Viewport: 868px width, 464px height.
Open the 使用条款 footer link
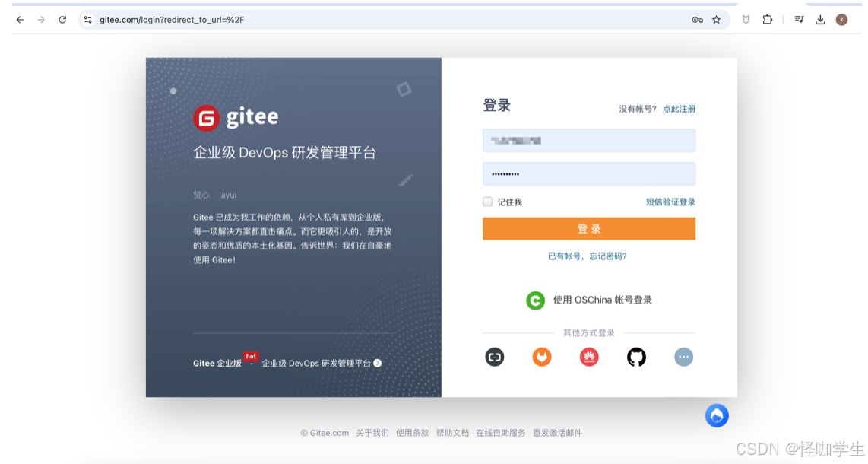click(x=413, y=433)
